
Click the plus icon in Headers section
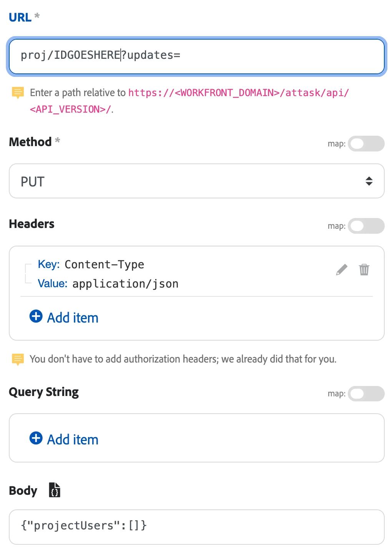(x=36, y=316)
